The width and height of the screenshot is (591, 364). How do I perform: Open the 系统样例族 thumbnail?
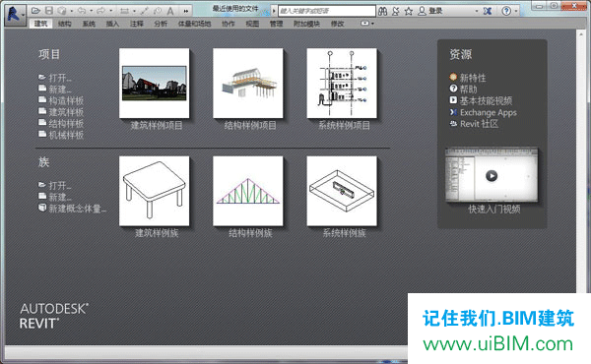[x=342, y=191]
